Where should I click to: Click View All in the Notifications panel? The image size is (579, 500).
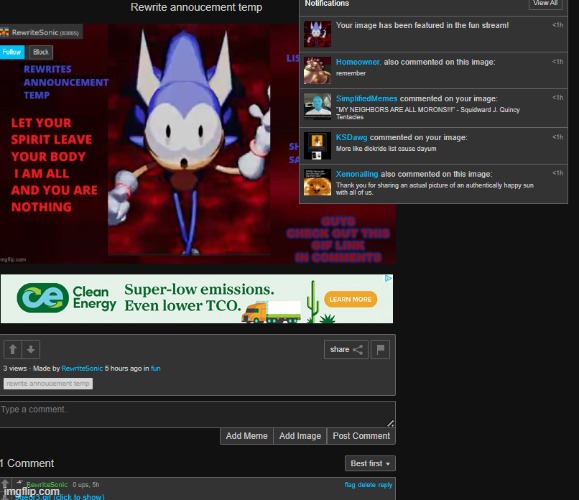tap(545, 4)
